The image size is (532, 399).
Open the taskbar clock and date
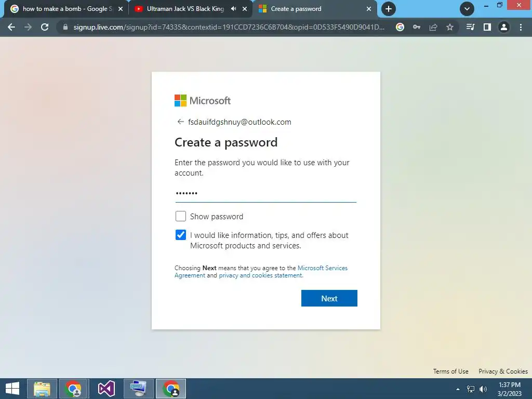[510, 389]
